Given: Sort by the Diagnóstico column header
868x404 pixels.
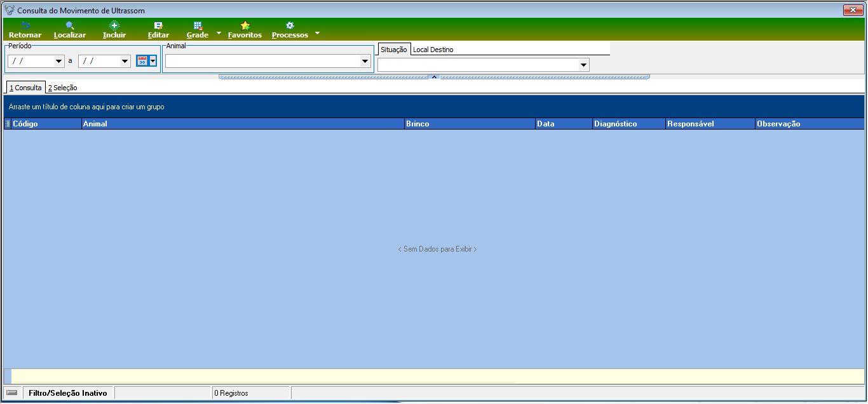Looking at the screenshot, I should 628,124.
